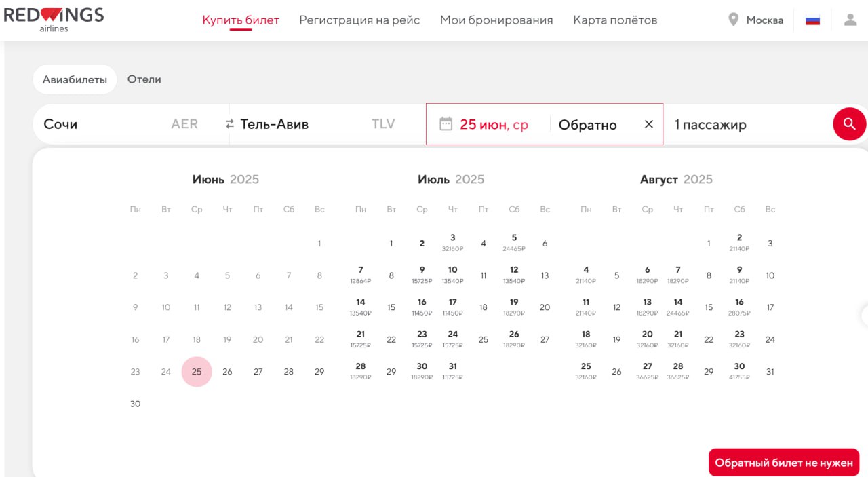
Task: Click the red search magnifier button
Action: point(849,124)
